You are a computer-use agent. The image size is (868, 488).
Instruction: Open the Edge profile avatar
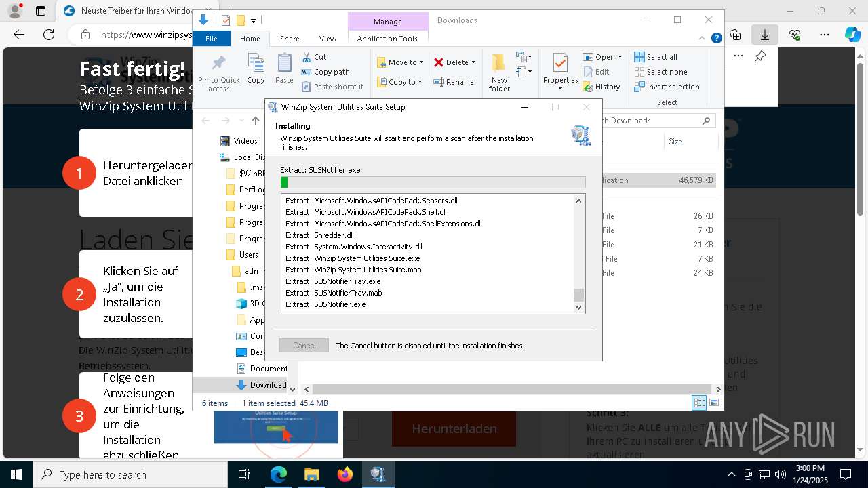[15, 11]
